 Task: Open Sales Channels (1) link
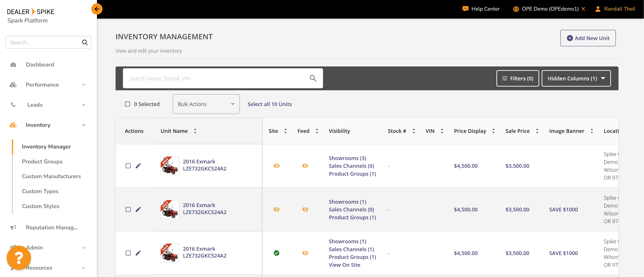[x=351, y=249]
